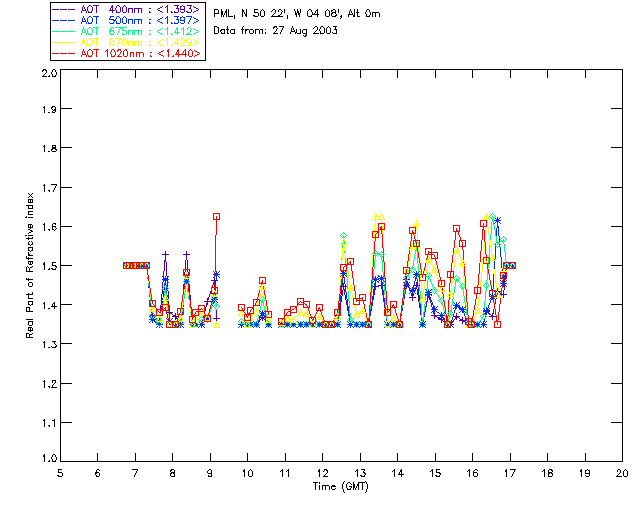Click the x-axis tick label 20

(622, 473)
